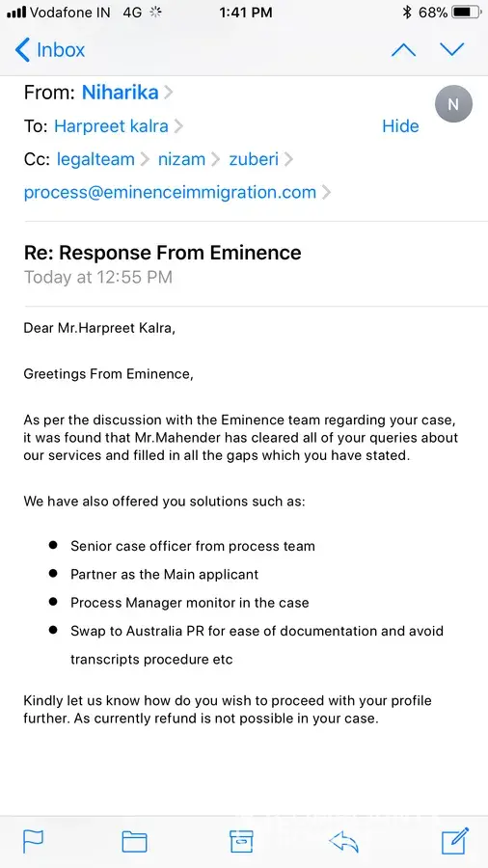Viewport: 488px width, 868px height.
Task: Tap the Bluetooth icon in status bar
Action: click(x=407, y=13)
